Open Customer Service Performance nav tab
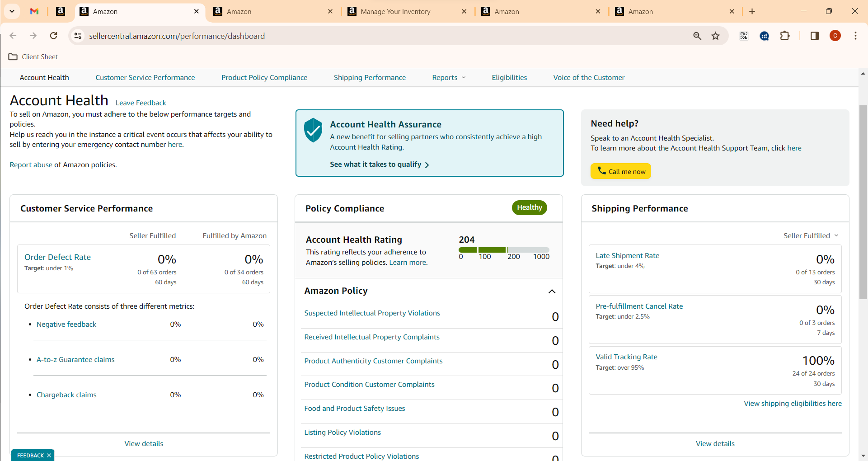868x461 pixels. tap(145, 78)
